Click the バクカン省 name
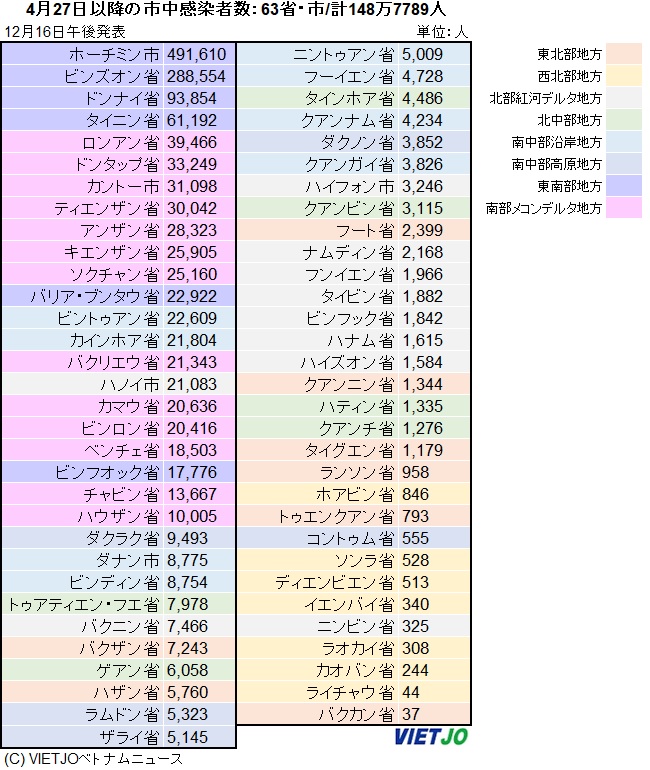Screen dimensions: 650x770 coord(356,715)
